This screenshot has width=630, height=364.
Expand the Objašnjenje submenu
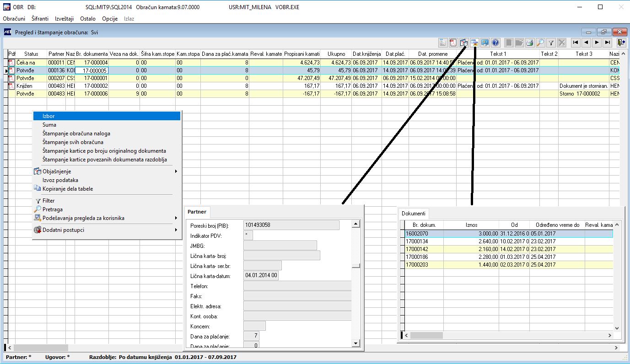tap(107, 171)
